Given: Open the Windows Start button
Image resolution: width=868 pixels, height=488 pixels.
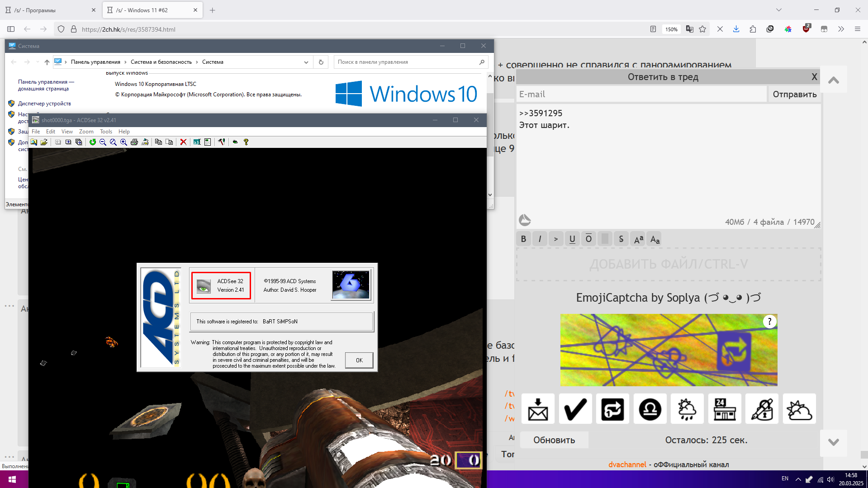Looking at the screenshot, I should (12, 479).
